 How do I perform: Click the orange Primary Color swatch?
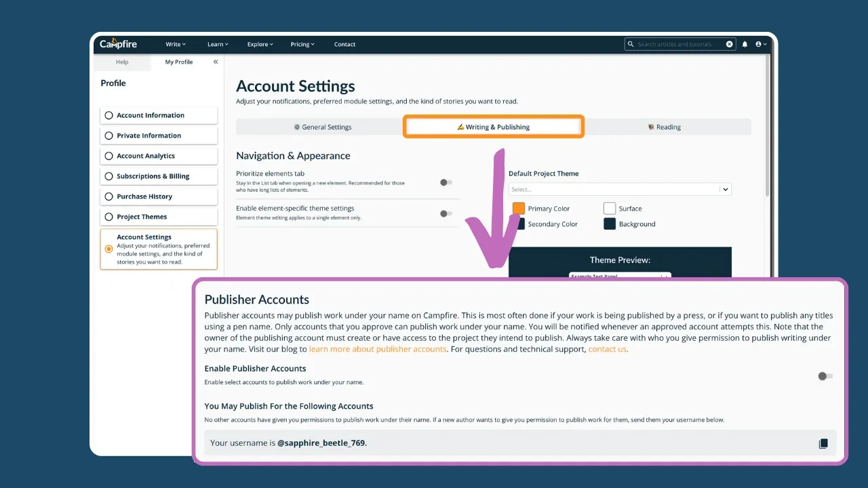[x=518, y=208]
